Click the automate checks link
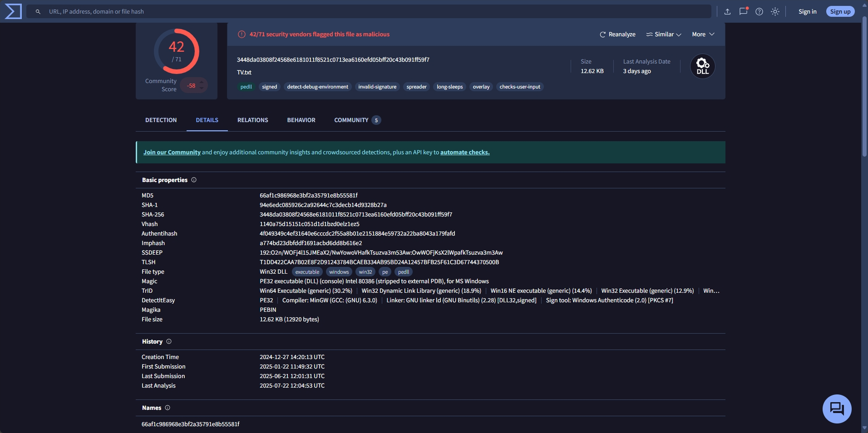The width and height of the screenshot is (868, 433). tap(464, 153)
